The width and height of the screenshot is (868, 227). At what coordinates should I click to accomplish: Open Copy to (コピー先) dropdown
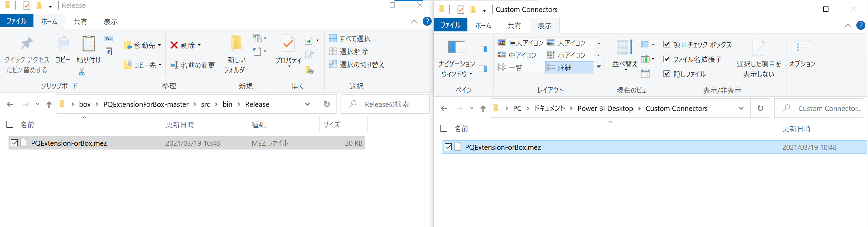point(143,65)
